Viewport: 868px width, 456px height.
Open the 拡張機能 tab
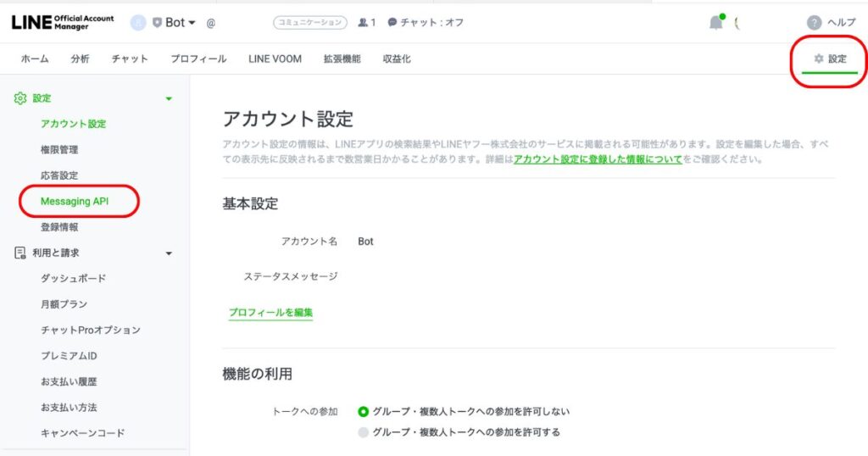point(342,58)
